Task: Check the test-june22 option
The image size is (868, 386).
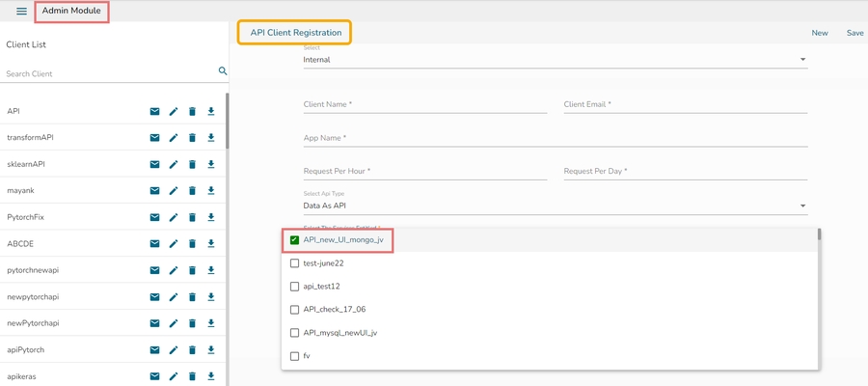Action: pos(295,262)
